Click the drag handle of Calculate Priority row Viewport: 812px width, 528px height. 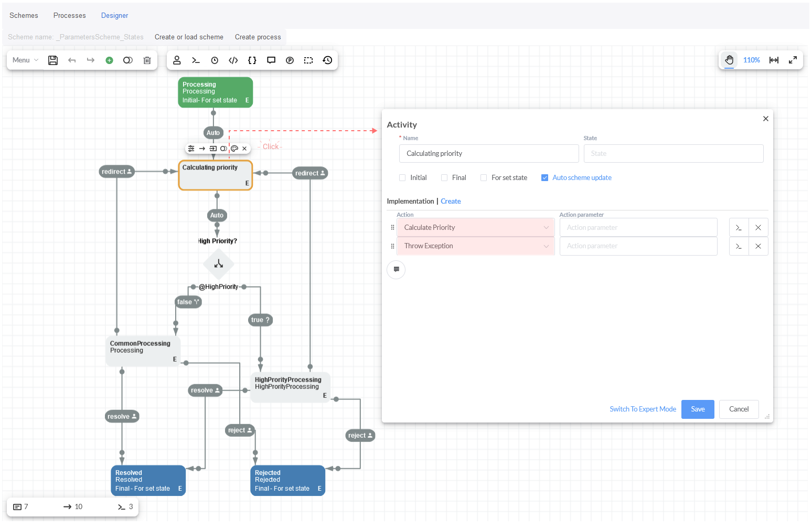pos(392,228)
